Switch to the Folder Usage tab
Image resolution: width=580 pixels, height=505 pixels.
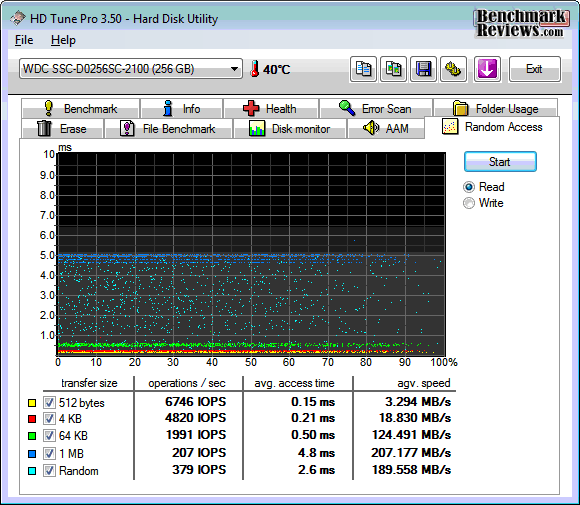pyautogui.click(x=496, y=108)
